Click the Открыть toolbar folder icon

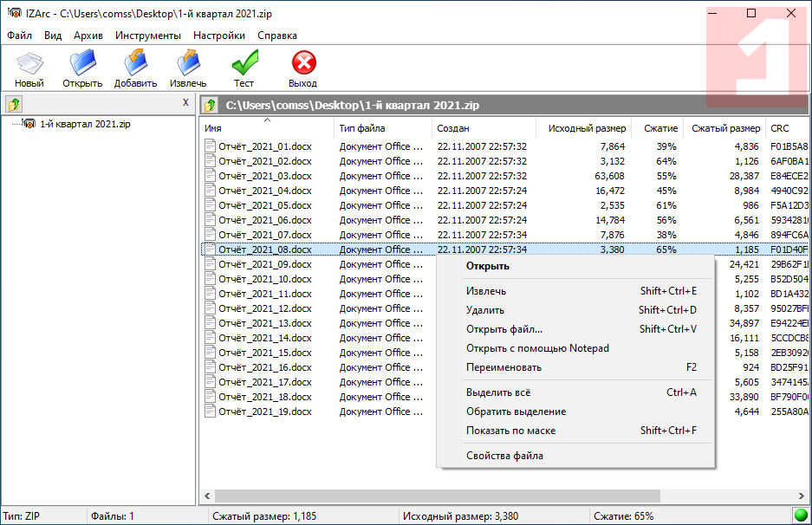pyautogui.click(x=83, y=62)
